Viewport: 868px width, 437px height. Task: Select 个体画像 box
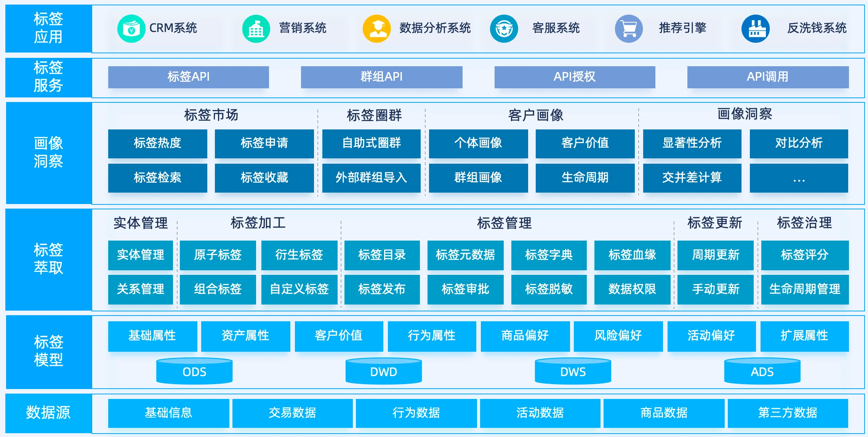(479, 144)
